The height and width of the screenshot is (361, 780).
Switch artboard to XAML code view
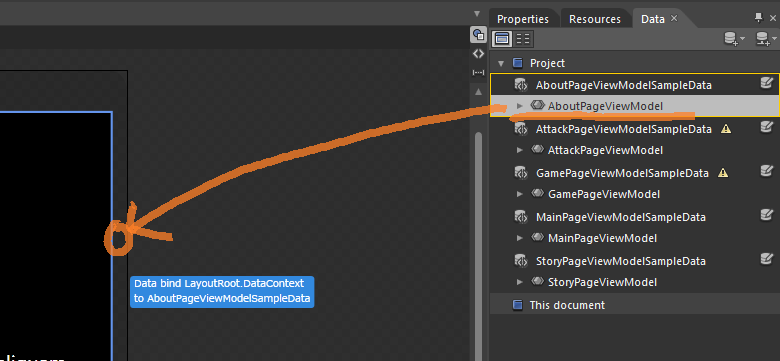tap(478, 53)
